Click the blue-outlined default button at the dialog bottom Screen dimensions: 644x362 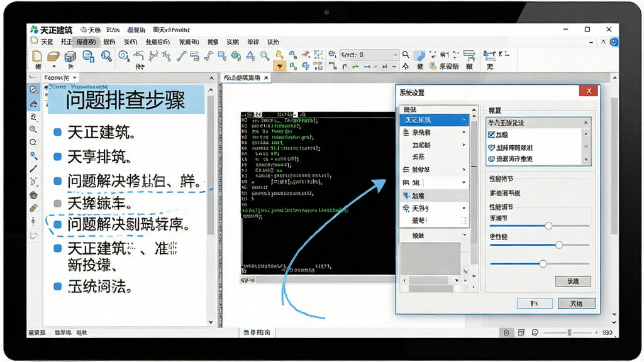[535, 304]
